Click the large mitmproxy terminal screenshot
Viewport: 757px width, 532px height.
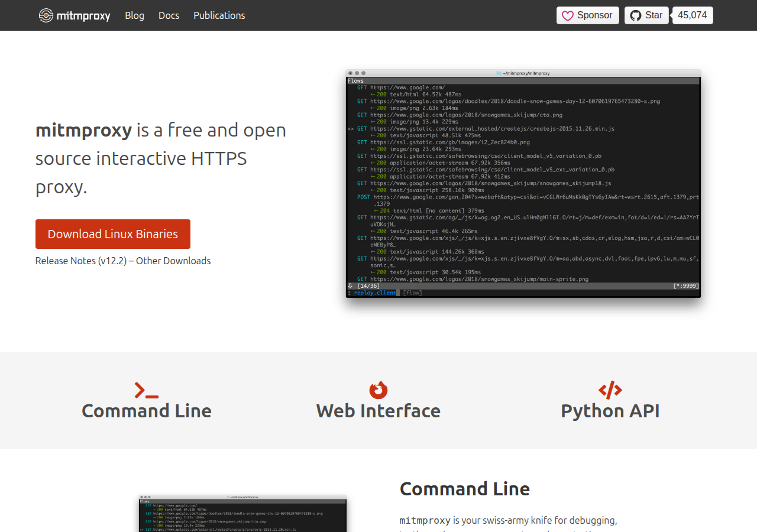(x=523, y=183)
